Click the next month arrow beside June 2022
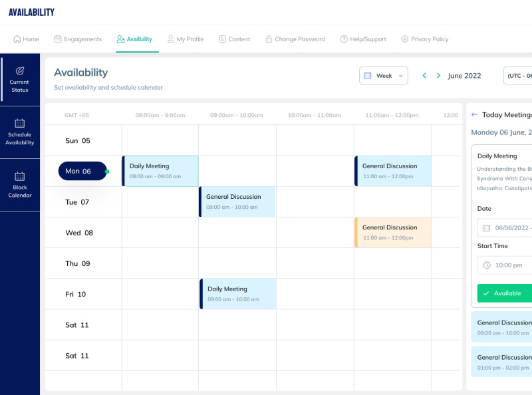This screenshot has height=395, width=532. pyautogui.click(x=438, y=76)
